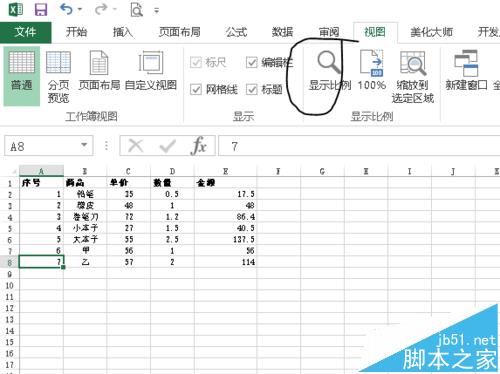The image size is (500, 374).
Task: Open the undo history dropdown arrow
Action: tap(80, 10)
